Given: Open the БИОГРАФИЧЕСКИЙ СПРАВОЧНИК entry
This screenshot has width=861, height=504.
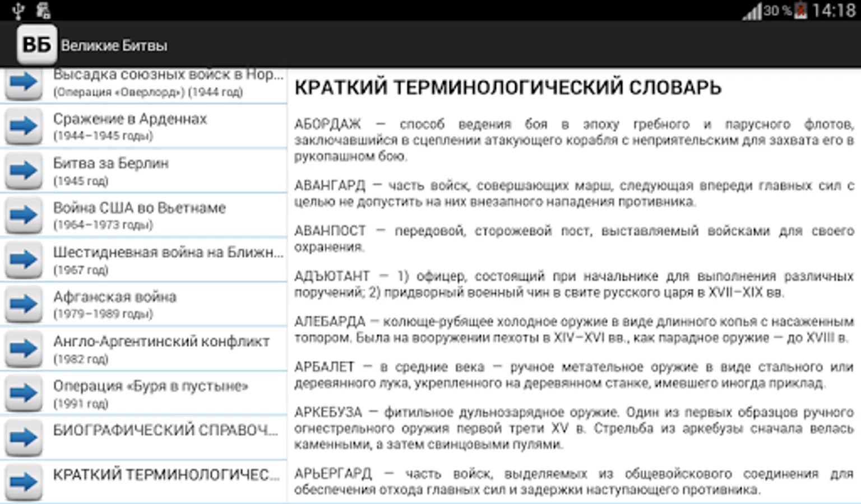Looking at the screenshot, I should click(x=143, y=438).
